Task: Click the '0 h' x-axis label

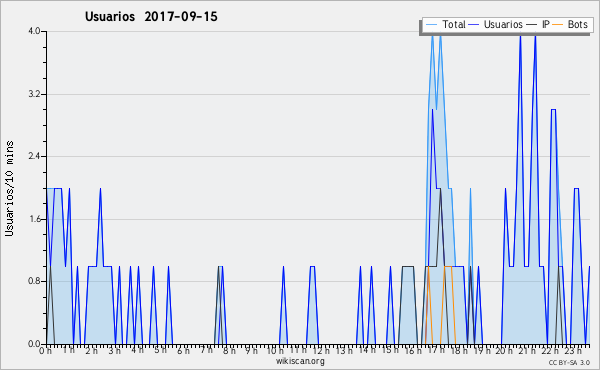Action: pos(45,351)
